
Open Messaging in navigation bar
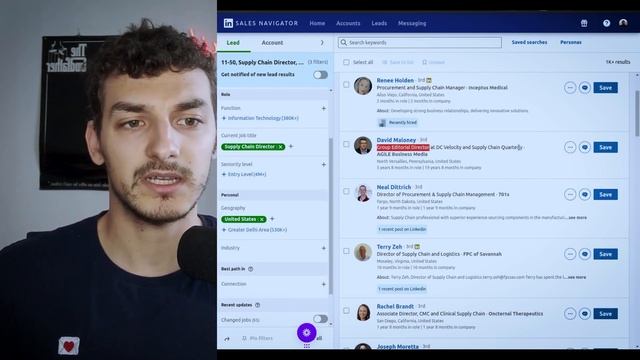coord(412,23)
